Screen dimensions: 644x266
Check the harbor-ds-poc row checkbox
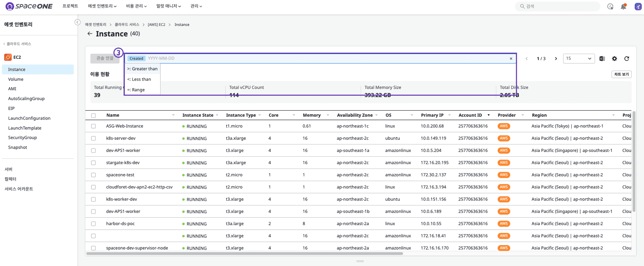click(x=93, y=224)
